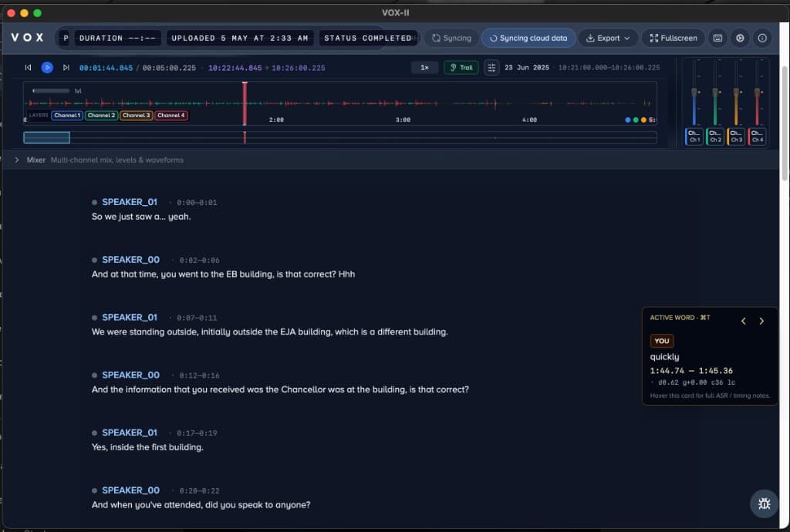Click SPEAKER_00 label at 0:20–0:22
The image size is (790, 532).
click(x=130, y=490)
